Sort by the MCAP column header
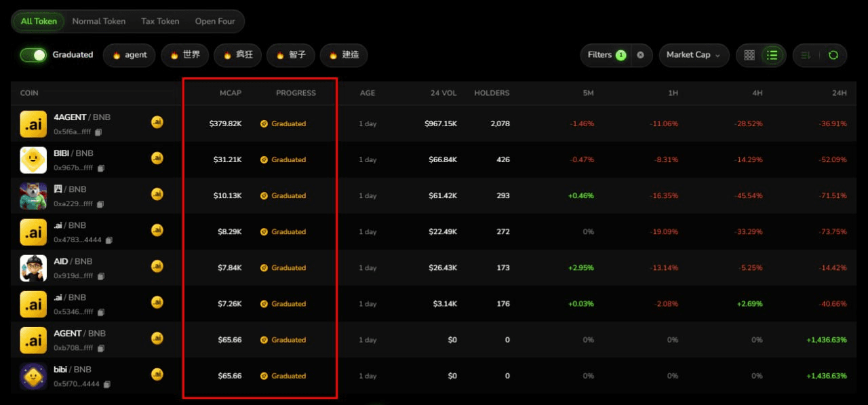Viewport: 868px width, 405px height. [x=231, y=93]
